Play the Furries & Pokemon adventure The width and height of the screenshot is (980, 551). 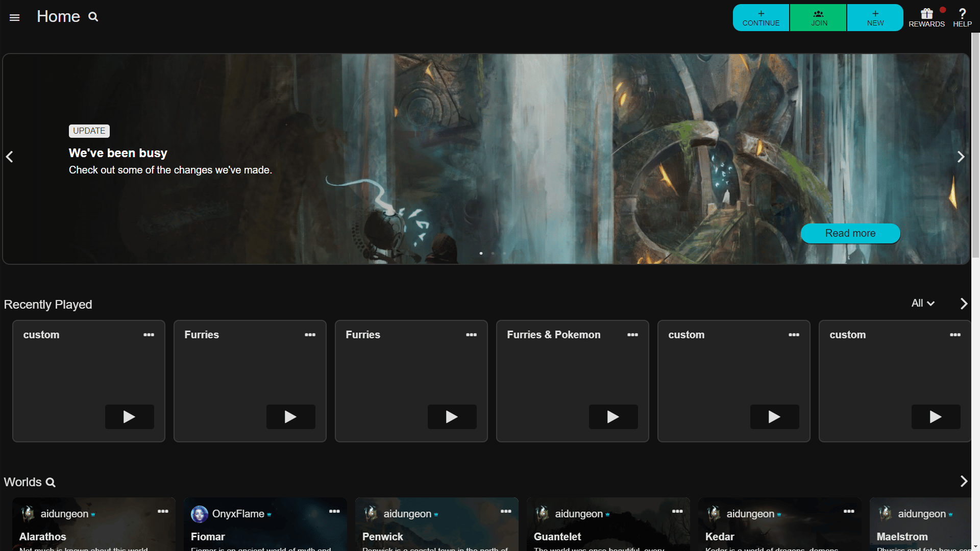[x=614, y=417]
